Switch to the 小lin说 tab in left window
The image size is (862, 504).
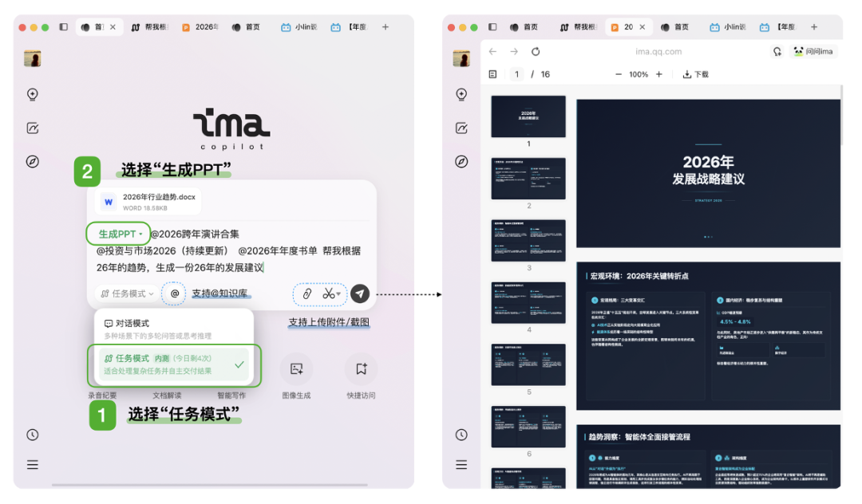click(299, 27)
